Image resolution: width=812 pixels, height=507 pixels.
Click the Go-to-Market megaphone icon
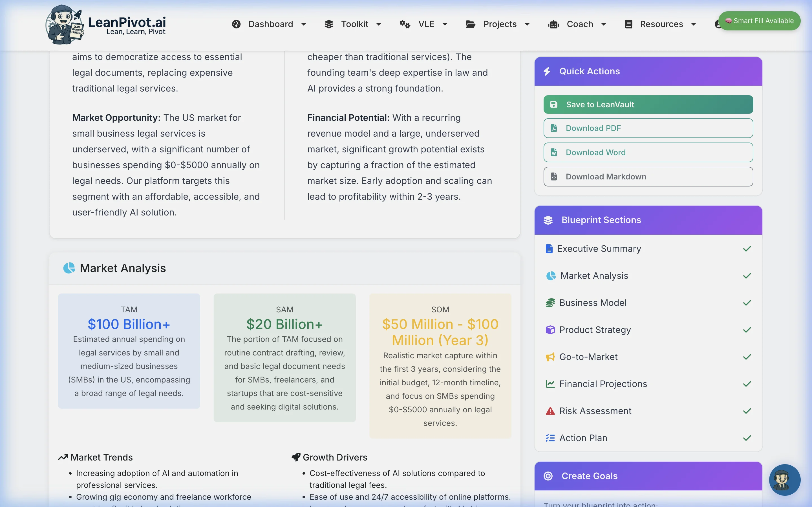(x=550, y=357)
